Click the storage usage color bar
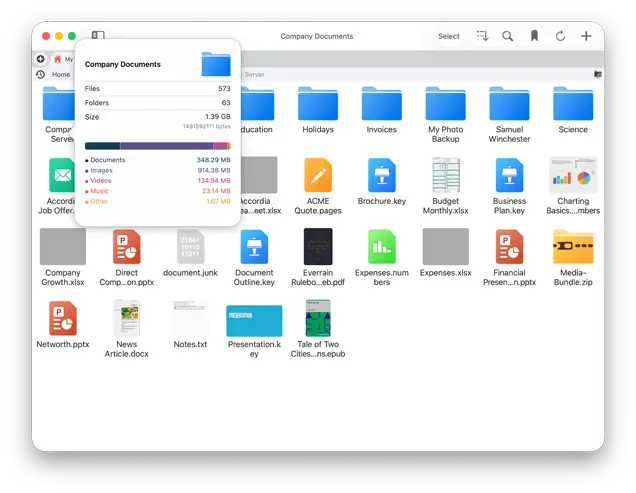Viewport: 636px width, 493px height. pos(157,146)
